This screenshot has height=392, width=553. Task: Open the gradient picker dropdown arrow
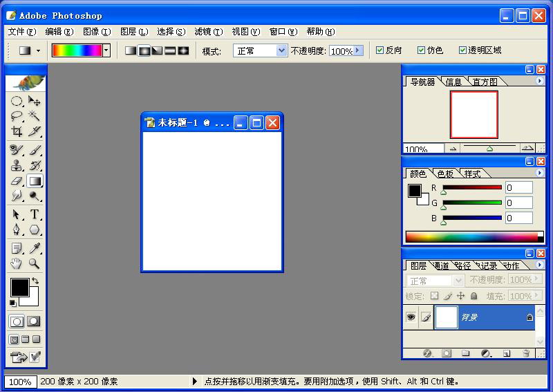click(106, 50)
